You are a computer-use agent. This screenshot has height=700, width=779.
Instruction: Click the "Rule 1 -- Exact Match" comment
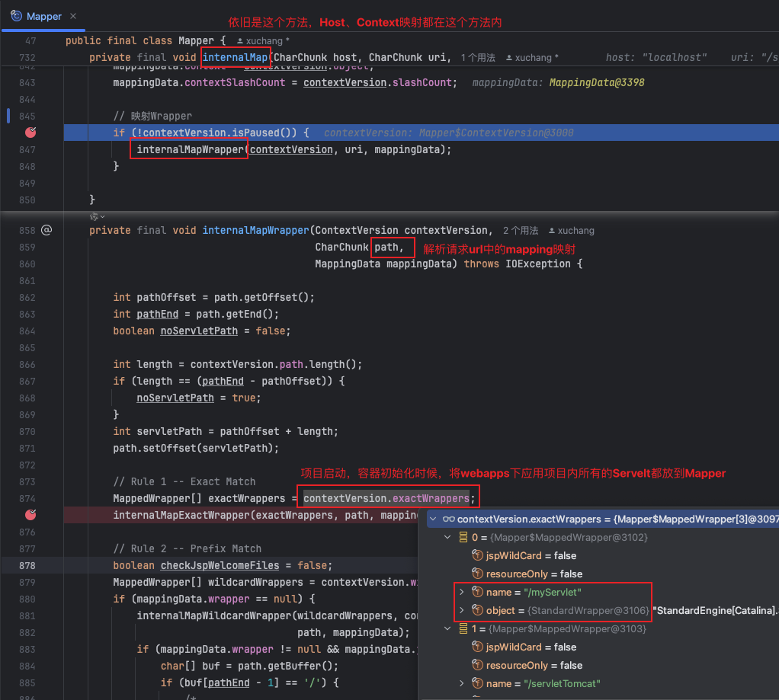184,481
